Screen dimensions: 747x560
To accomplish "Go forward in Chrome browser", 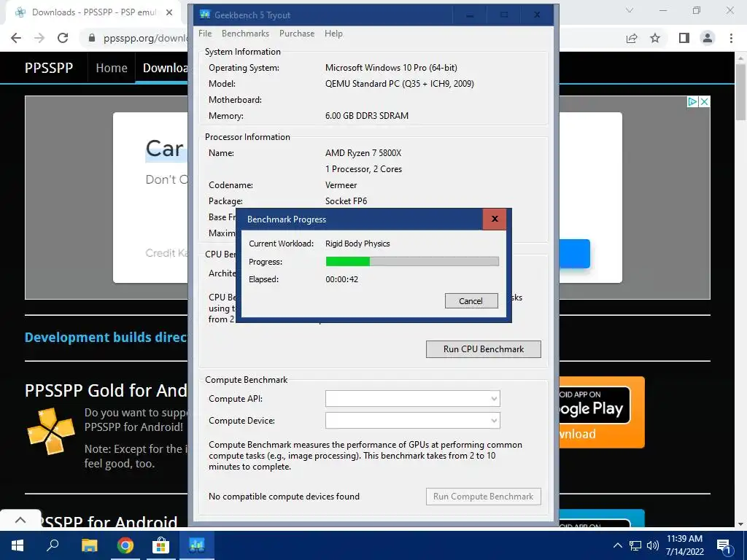I will (39, 38).
